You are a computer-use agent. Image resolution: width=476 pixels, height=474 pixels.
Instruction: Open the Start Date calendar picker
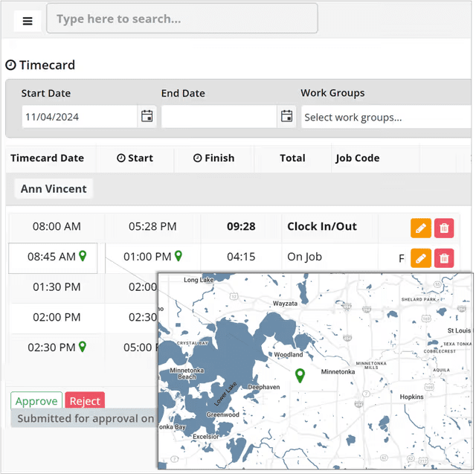click(147, 116)
